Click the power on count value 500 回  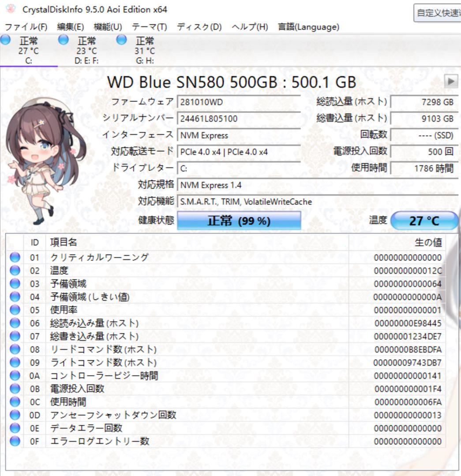(424, 152)
